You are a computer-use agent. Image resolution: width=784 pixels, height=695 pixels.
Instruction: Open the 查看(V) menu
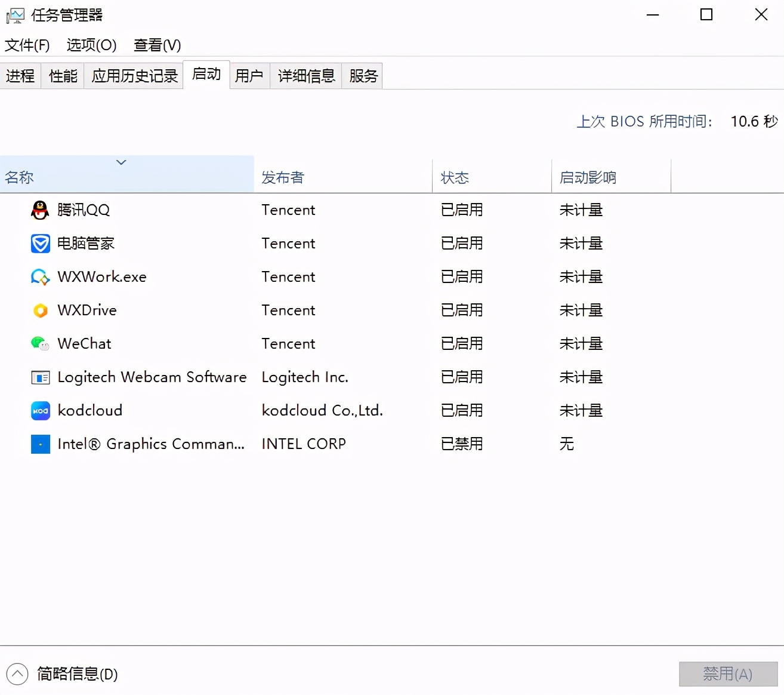pos(157,45)
